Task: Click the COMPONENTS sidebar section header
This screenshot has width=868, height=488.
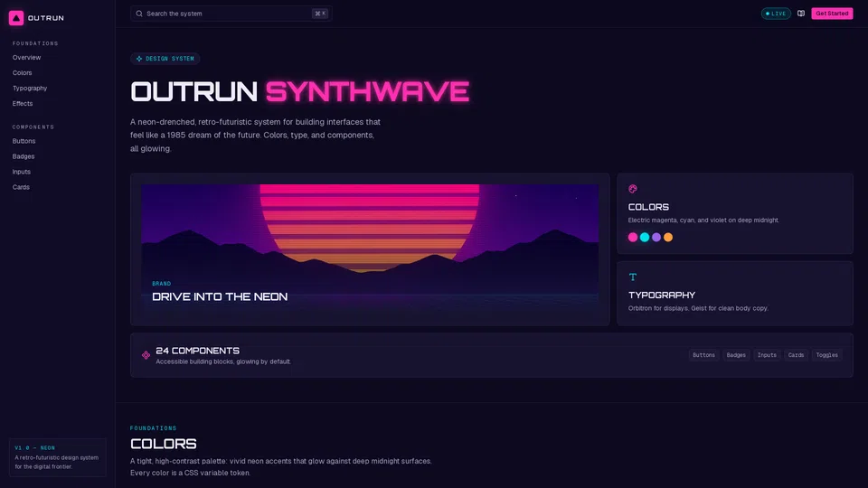Action: click(x=33, y=127)
